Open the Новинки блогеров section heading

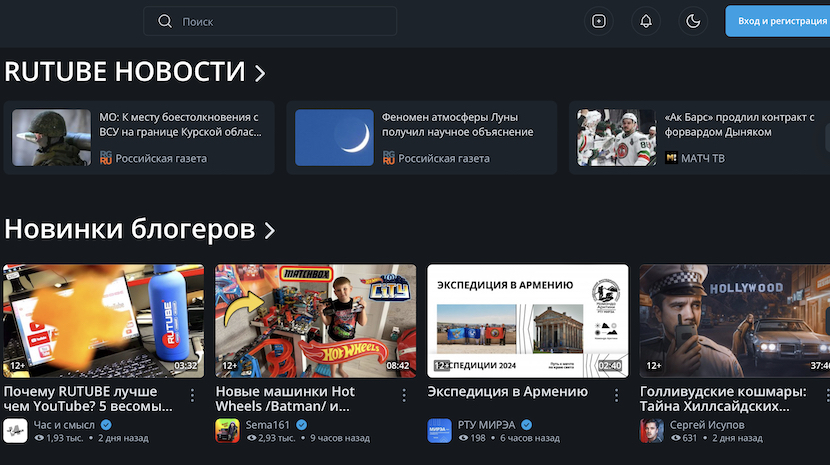tap(130, 229)
